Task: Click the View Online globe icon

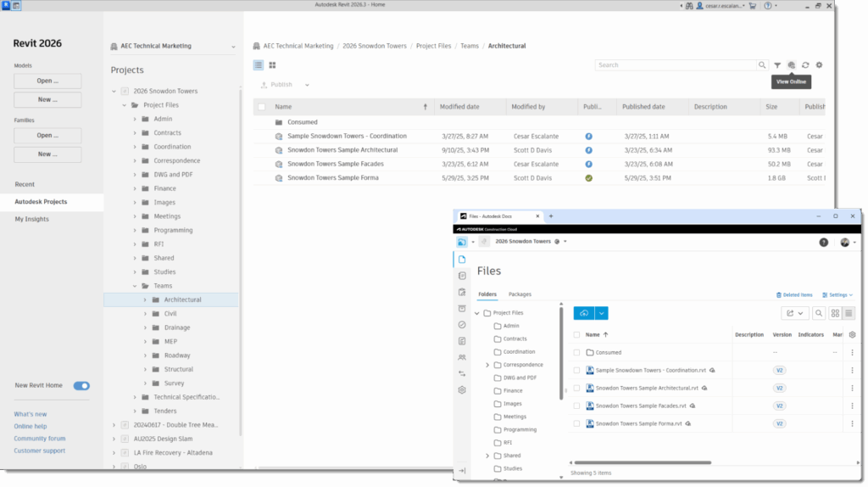Action: coord(792,65)
